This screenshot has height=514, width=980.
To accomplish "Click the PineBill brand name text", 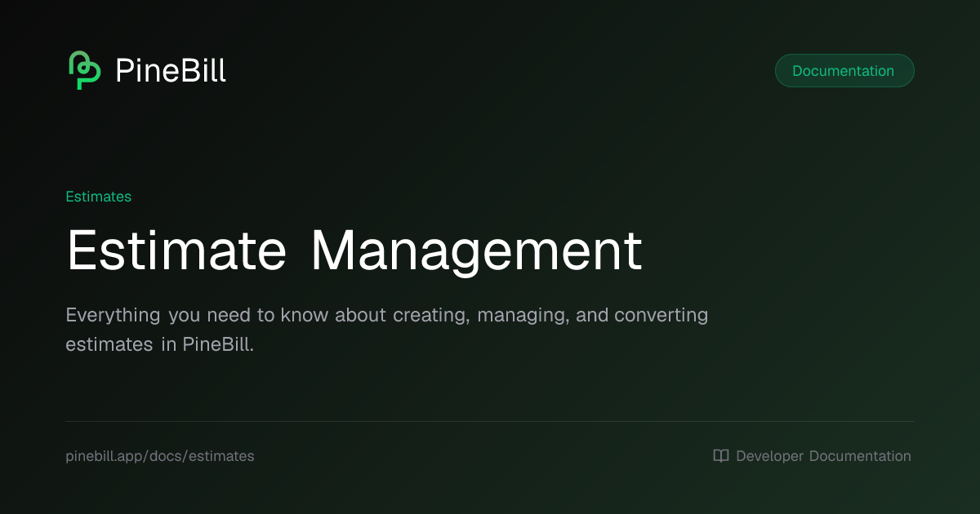I will click(171, 71).
